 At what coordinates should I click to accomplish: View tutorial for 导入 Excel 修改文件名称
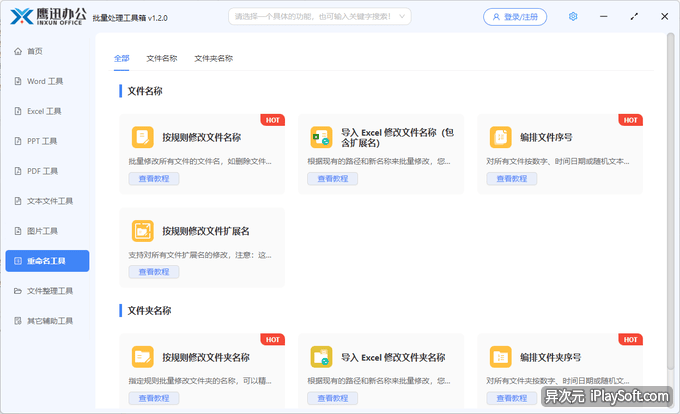pyautogui.click(x=333, y=179)
